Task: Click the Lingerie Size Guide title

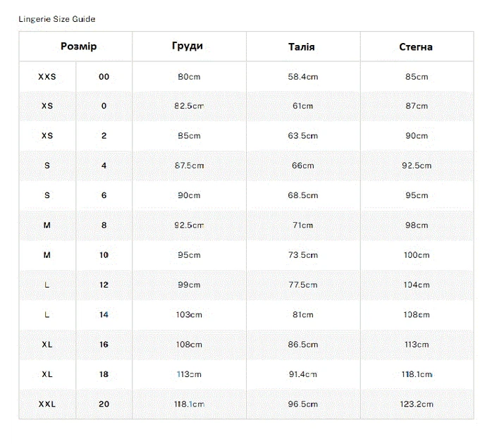Action: pos(57,19)
